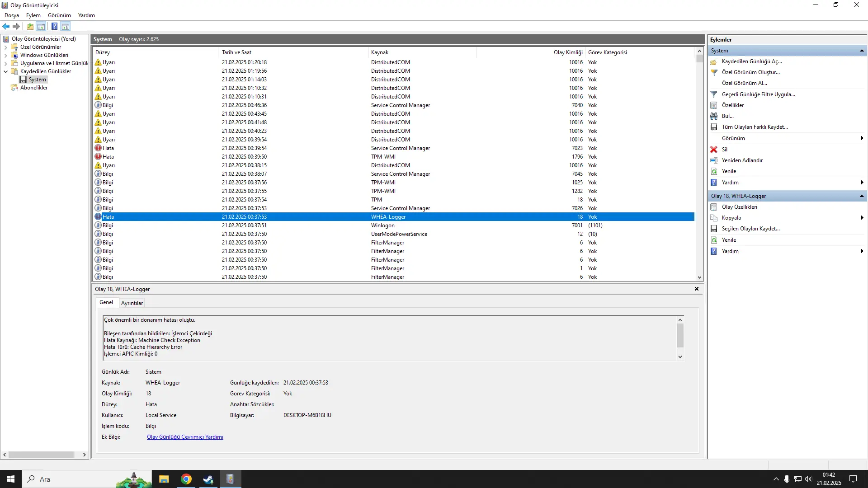This screenshot has width=868, height=488.
Task: Toggle the action pane toolbar icon
Action: 66,26
